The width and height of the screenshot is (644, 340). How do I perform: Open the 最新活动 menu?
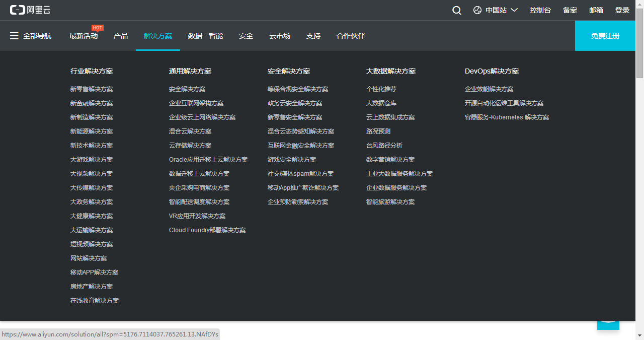84,36
